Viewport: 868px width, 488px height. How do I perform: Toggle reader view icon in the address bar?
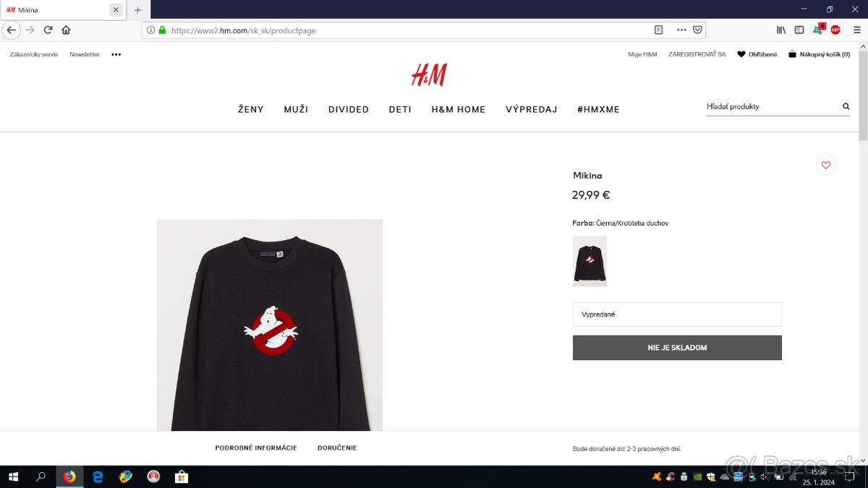click(x=658, y=30)
